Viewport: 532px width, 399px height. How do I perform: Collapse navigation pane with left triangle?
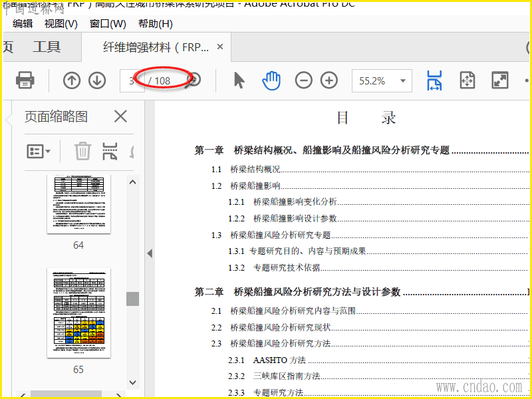pyautogui.click(x=150, y=253)
